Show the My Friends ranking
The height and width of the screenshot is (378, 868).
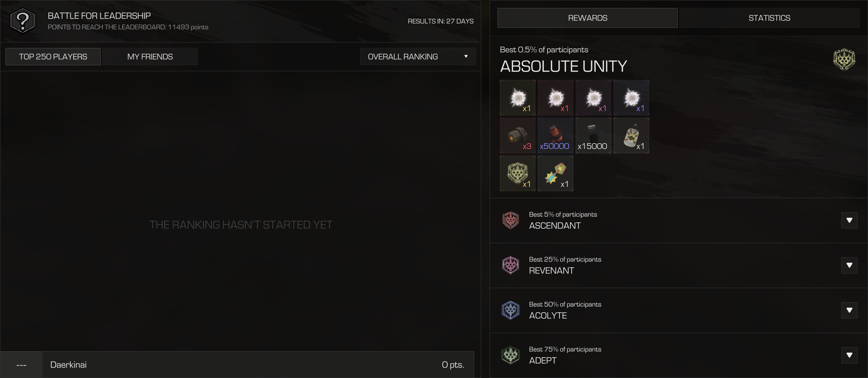[150, 57]
